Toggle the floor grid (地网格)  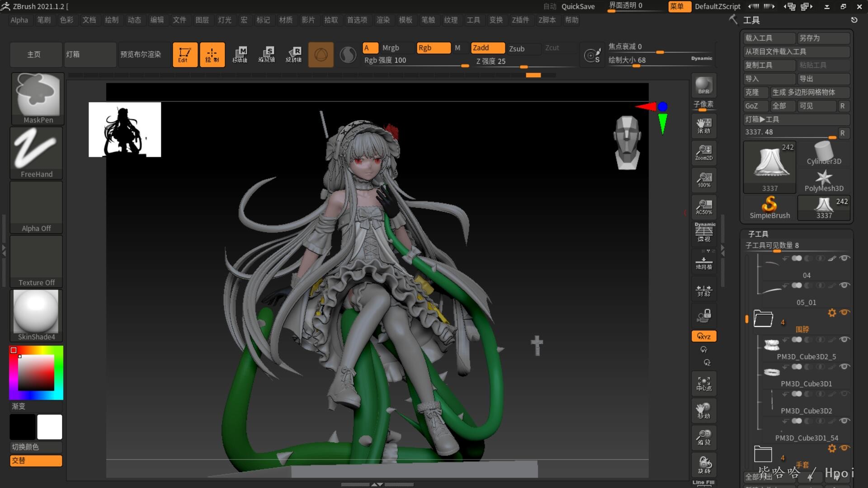coord(704,262)
